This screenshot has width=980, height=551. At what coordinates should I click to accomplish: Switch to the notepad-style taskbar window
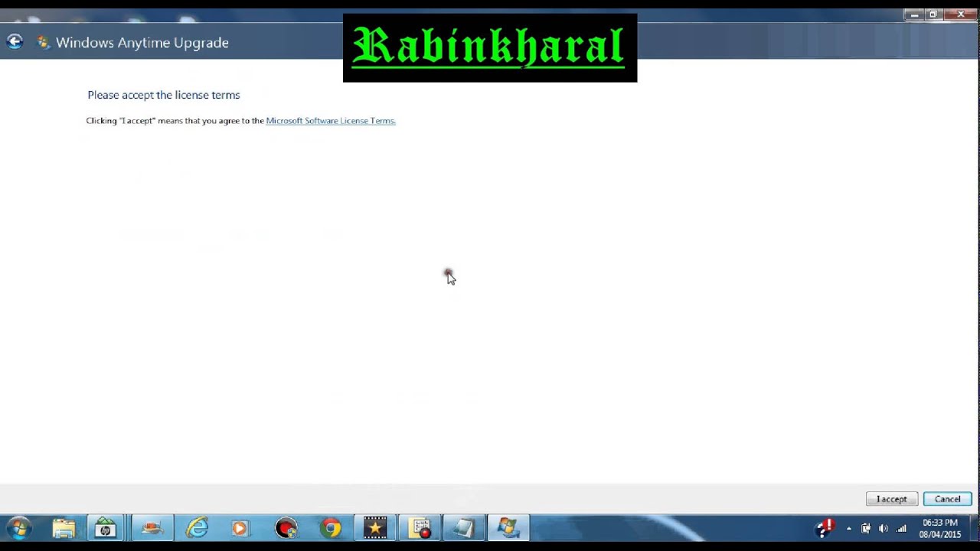[464, 528]
